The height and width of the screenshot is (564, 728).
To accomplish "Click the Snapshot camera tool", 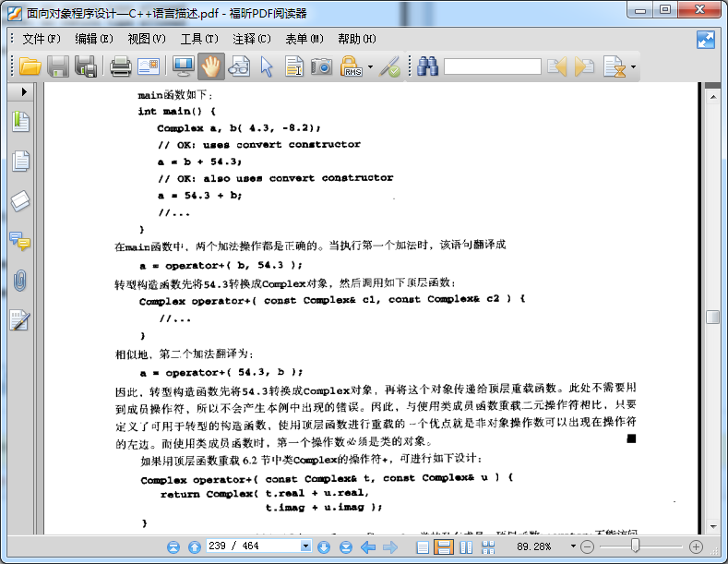I will point(322,66).
